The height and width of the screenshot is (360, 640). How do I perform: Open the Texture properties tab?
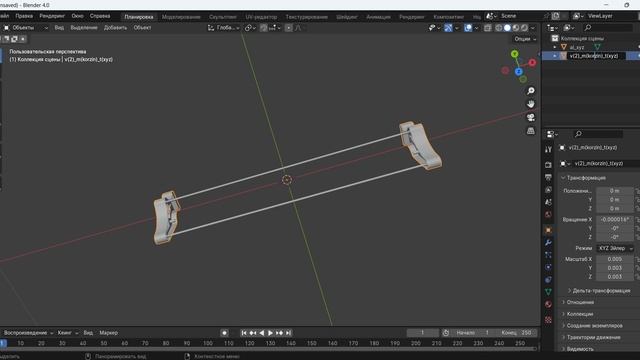pos(548,320)
